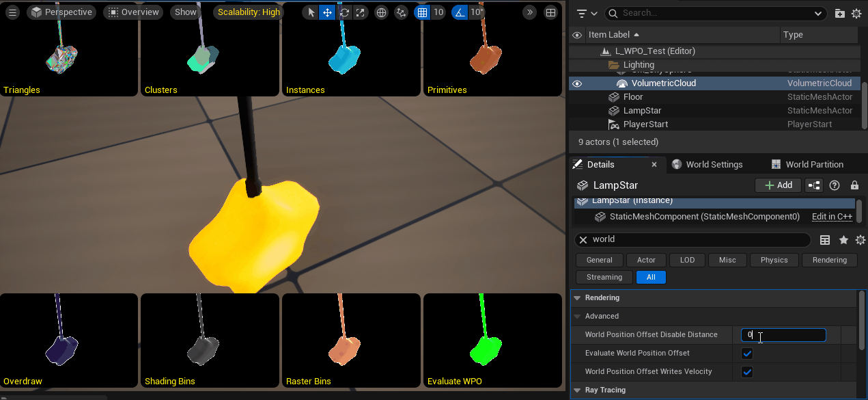This screenshot has width=868, height=400.
Task: Activate the translate (move) gizmo tool
Action: pyautogui.click(x=328, y=12)
